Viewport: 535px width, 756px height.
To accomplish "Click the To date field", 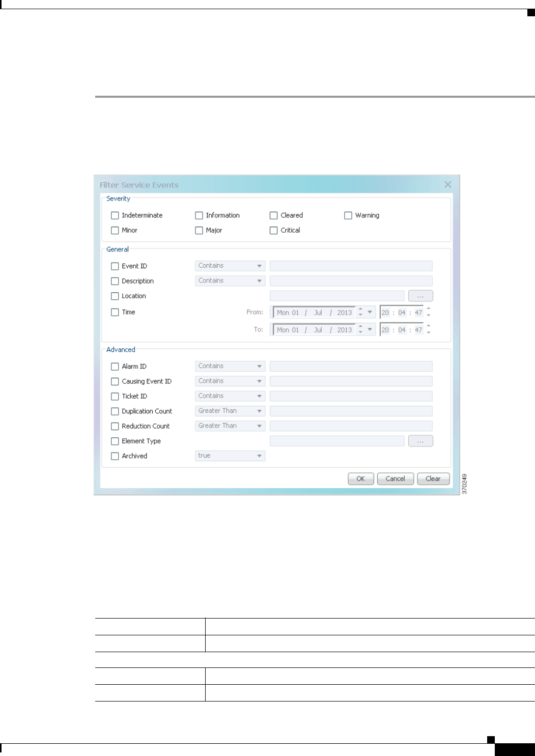I will (315, 330).
